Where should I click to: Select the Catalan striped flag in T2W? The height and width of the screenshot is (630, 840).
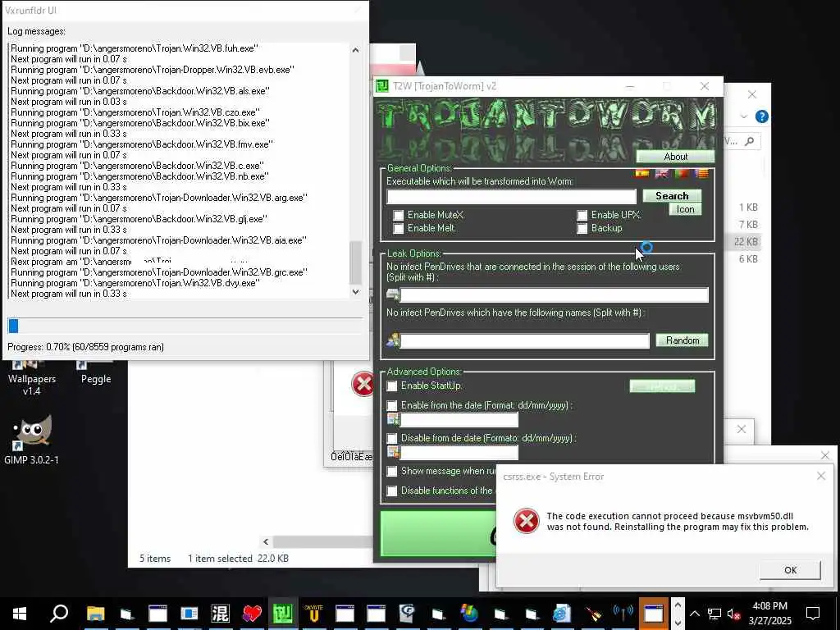pos(701,173)
